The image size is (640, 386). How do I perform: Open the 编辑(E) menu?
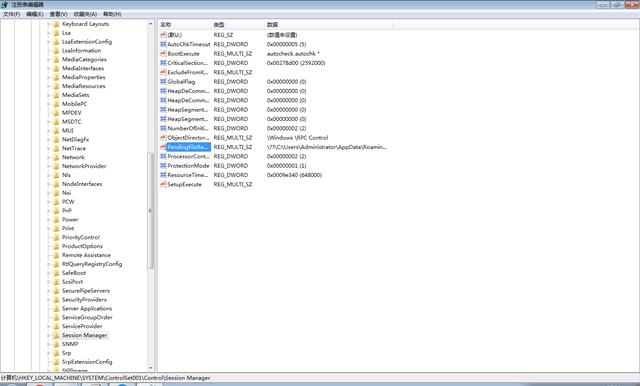35,14
